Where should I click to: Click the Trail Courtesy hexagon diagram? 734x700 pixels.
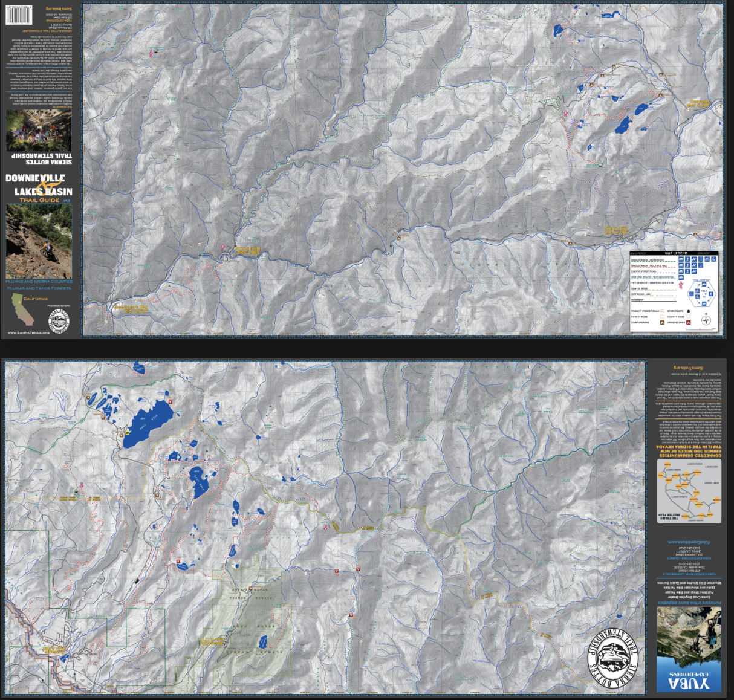pyautogui.click(x=701, y=294)
